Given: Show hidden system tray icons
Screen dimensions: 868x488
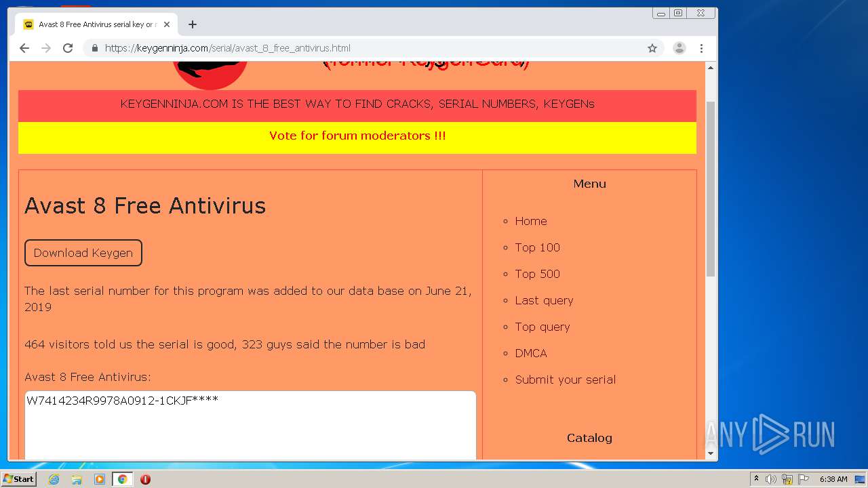Looking at the screenshot, I should click(x=756, y=479).
